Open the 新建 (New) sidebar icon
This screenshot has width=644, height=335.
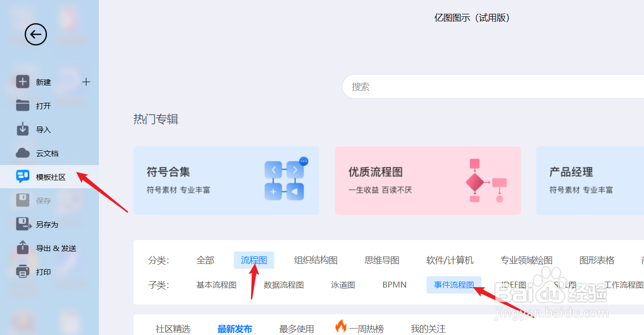pyautogui.click(x=23, y=82)
